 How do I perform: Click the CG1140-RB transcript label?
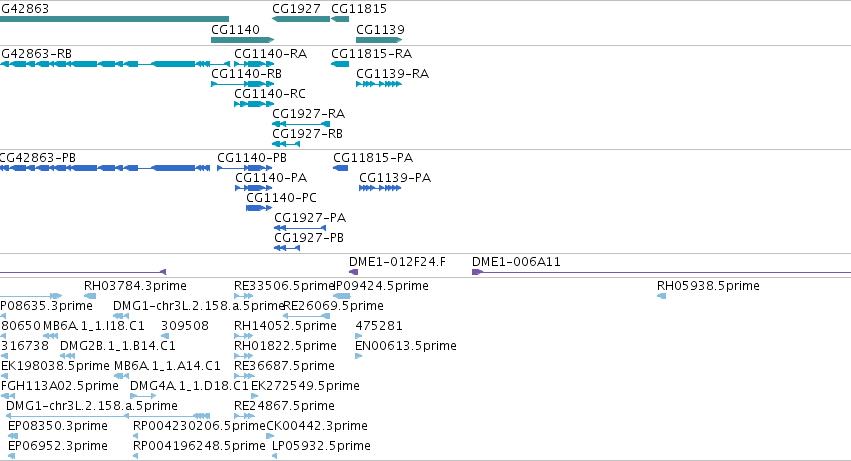(246, 73)
